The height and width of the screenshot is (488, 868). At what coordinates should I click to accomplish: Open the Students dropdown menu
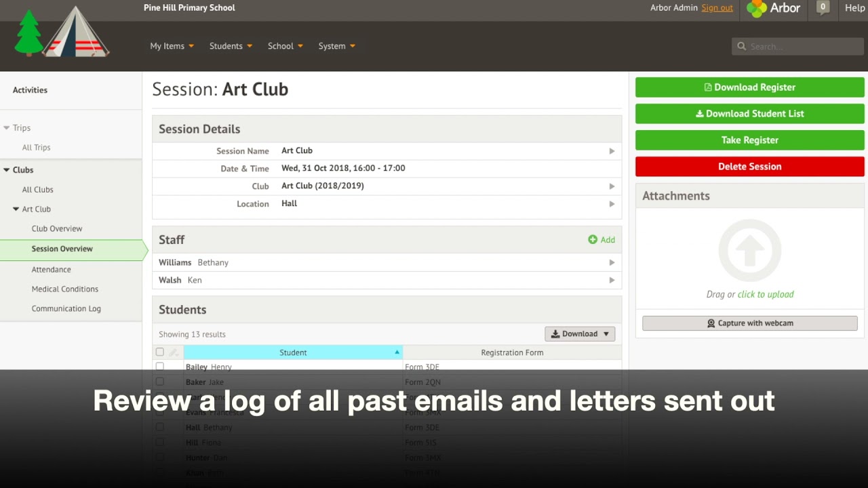click(231, 46)
